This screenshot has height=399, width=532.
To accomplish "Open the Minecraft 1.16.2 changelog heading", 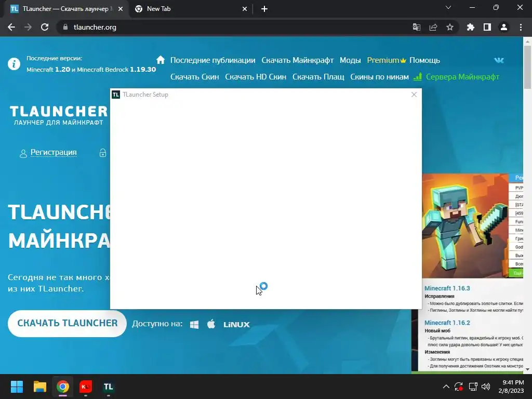I will coord(447,323).
